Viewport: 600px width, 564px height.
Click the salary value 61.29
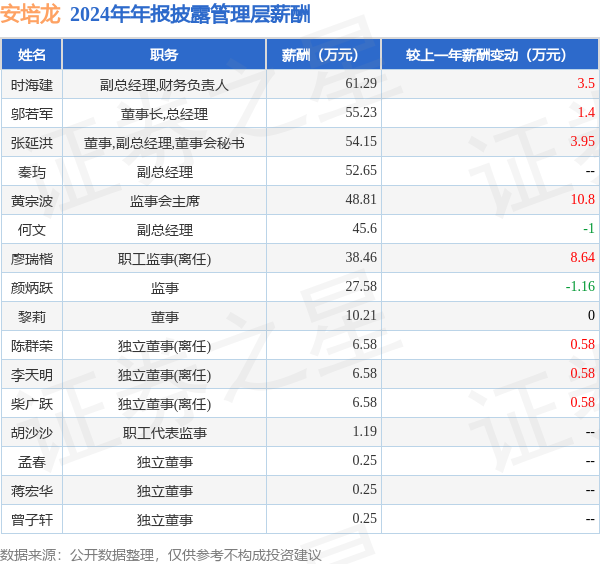[x=361, y=83]
